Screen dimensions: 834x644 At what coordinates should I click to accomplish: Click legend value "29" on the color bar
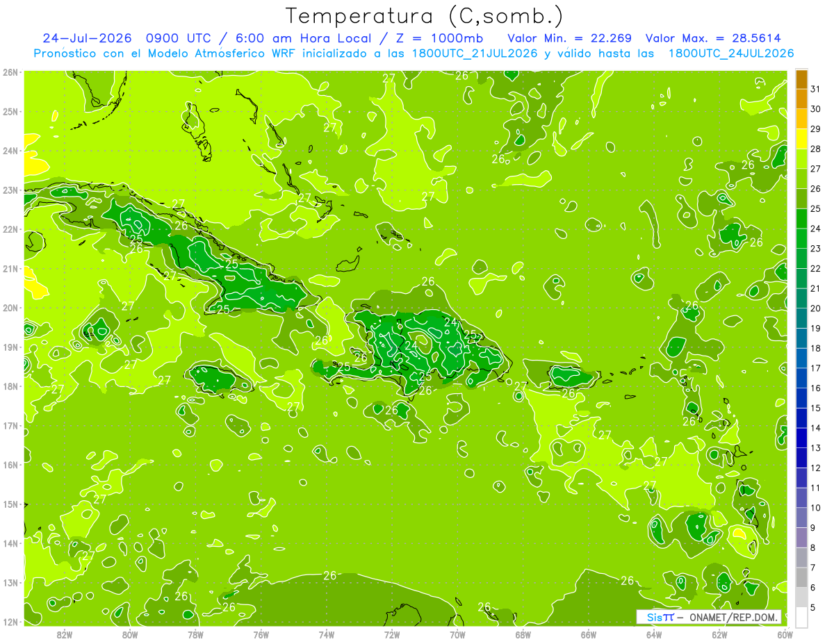(x=815, y=129)
